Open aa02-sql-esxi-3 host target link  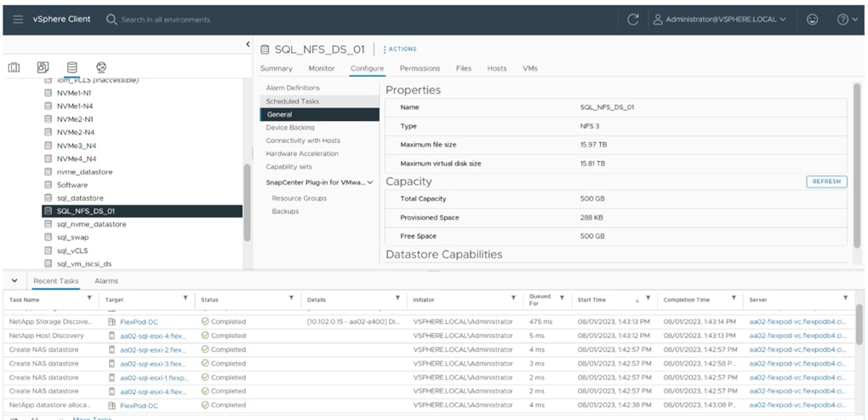153,364
